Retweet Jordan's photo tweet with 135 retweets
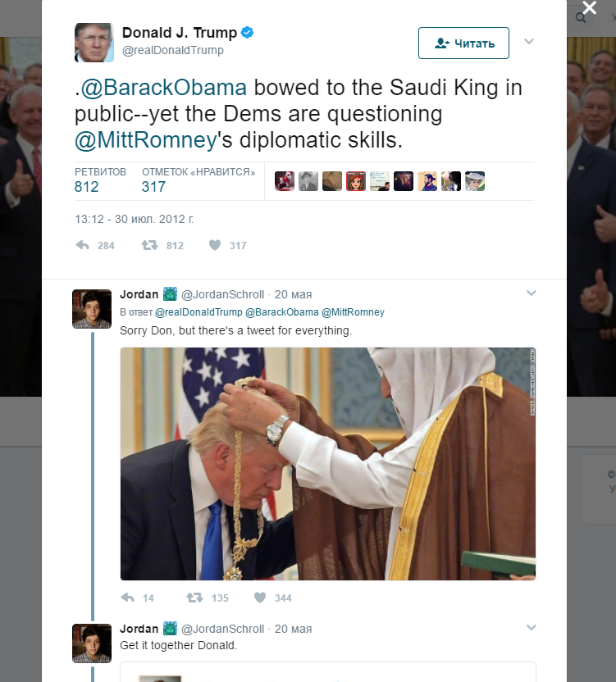Screen dimensions: 616x682 click(194, 598)
